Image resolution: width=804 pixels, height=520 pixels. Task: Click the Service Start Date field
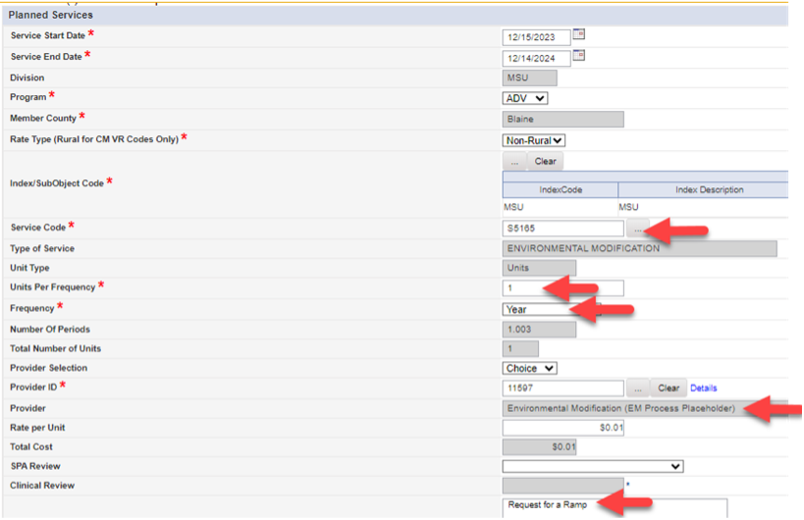[x=536, y=37]
